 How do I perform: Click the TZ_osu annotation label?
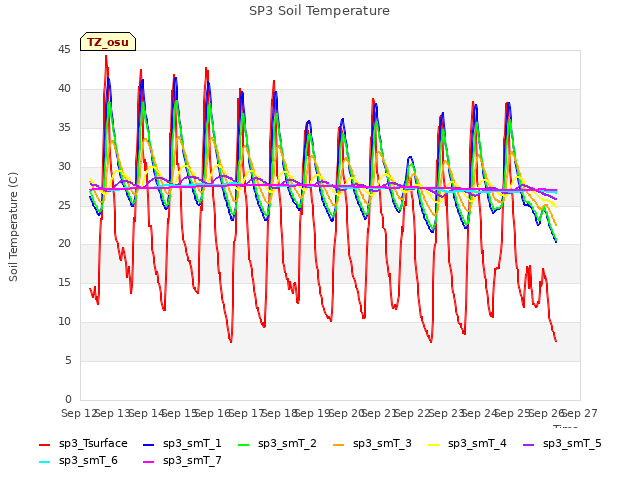tap(108, 42)
